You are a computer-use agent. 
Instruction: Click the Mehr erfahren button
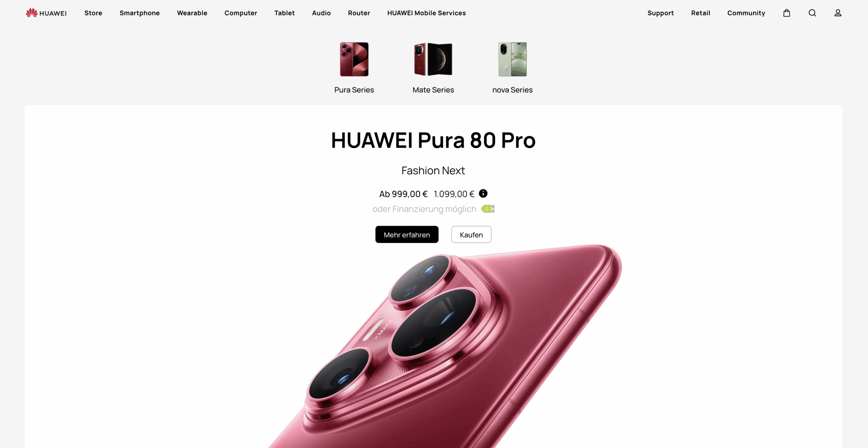point(407,235)
